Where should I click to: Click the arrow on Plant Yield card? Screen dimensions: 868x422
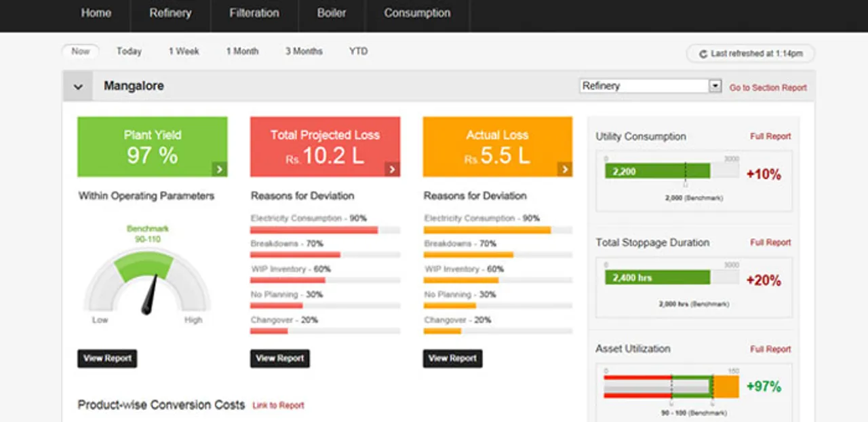(x=219, y=170)
